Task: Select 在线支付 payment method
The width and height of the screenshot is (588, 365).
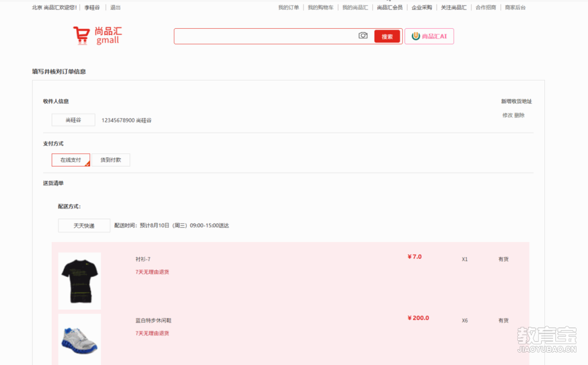Action: (x=71, y=160)
